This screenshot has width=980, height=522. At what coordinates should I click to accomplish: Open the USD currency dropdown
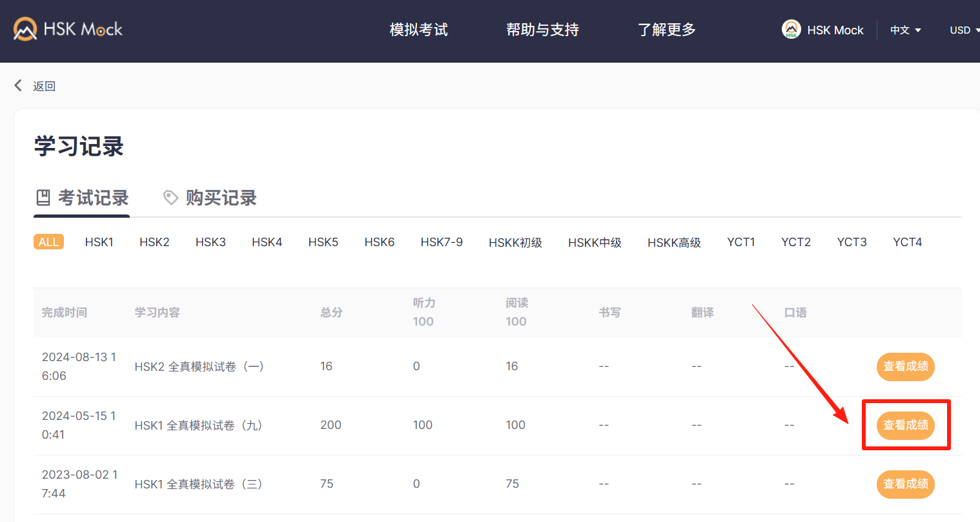(x=964, y=30)
